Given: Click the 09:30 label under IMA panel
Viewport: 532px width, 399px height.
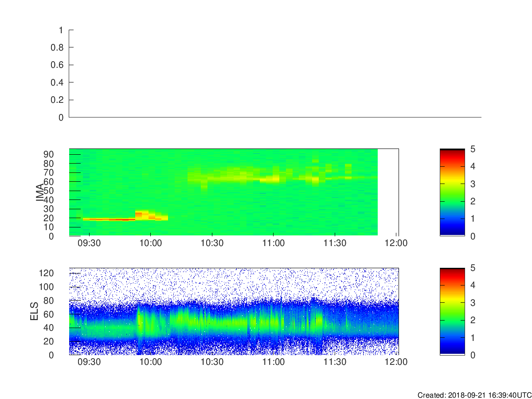Looking at the screenshot, I should coord(89,243).
